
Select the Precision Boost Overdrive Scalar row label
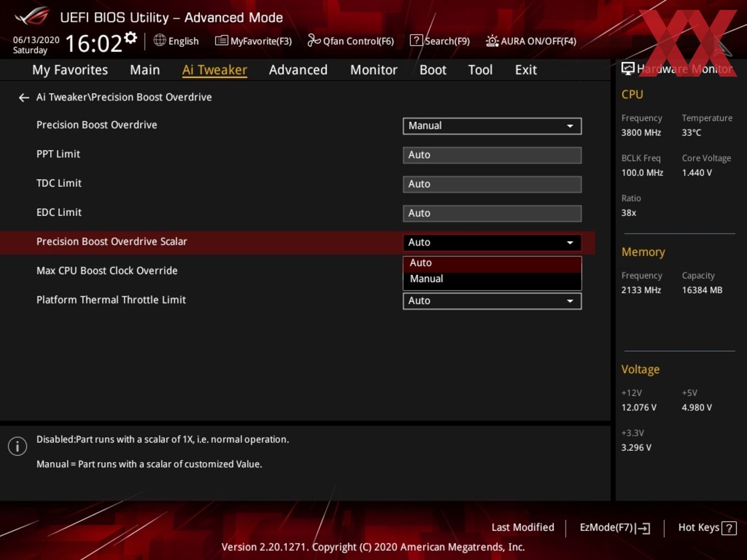pyautogui.click(x=112, y=242)
